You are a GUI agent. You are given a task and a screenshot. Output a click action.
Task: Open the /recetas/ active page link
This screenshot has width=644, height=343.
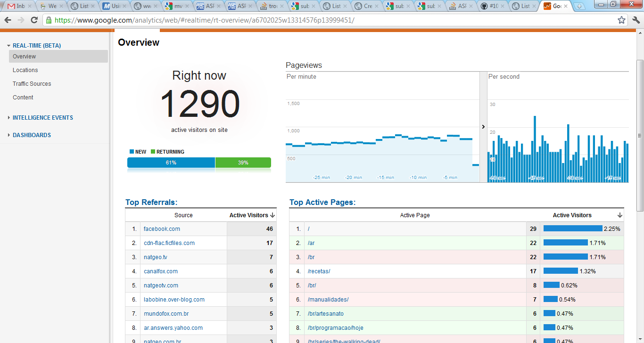coord(319,271)
